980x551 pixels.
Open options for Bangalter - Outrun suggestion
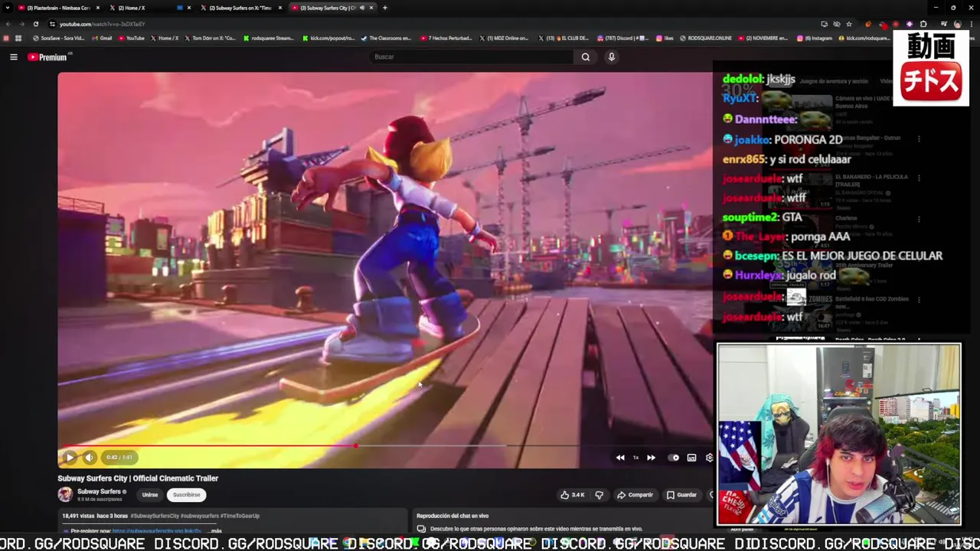(919, 139)
